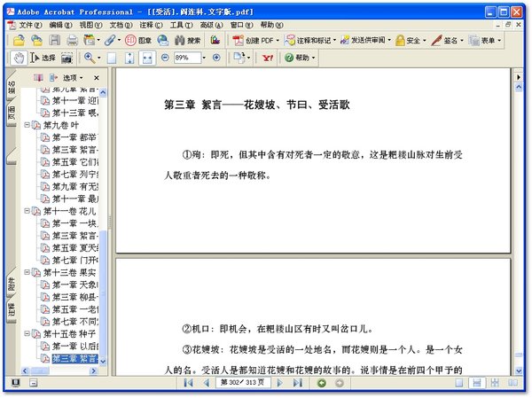Toggle single page layout in status bar

459,383
